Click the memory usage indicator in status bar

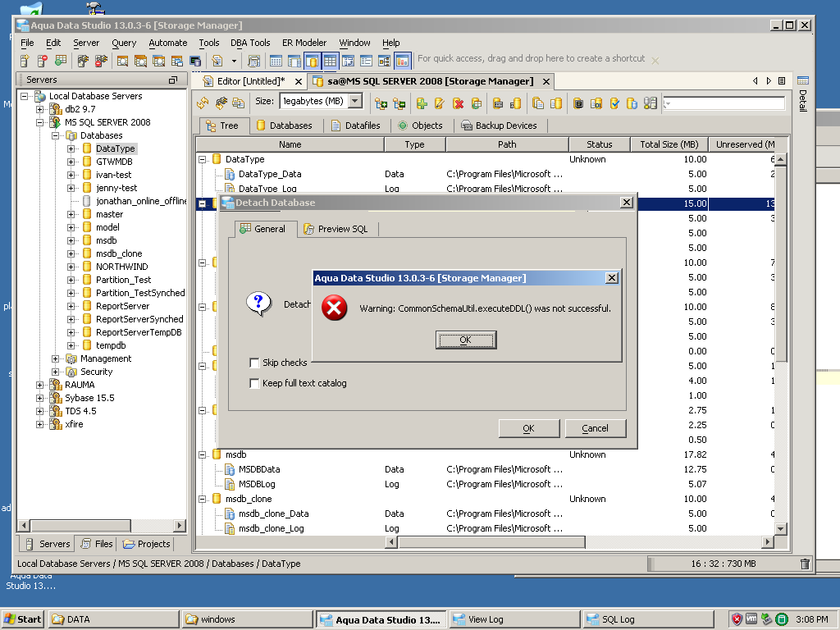724,564
